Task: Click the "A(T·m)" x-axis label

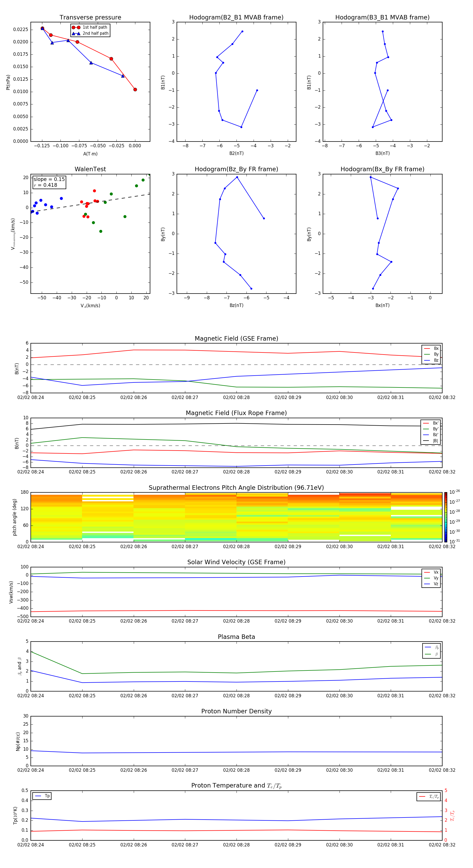Action: (90, 154)
